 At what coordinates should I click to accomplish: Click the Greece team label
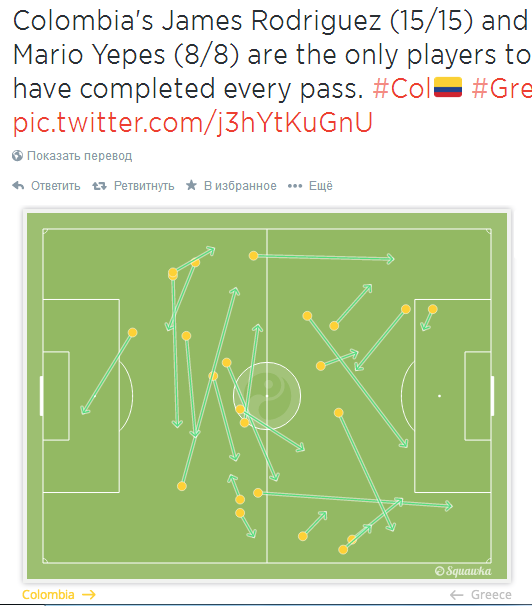[x=491, y=594]
